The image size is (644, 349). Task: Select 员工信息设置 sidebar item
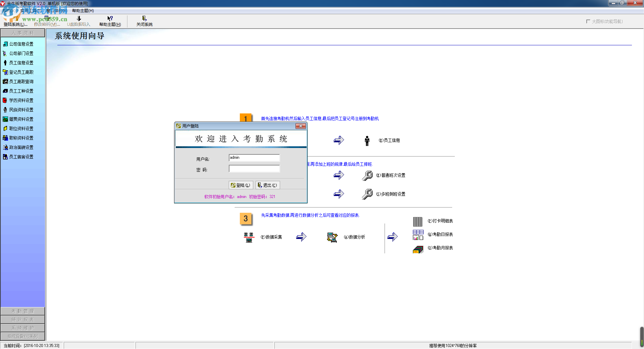[x=18, y=63]
